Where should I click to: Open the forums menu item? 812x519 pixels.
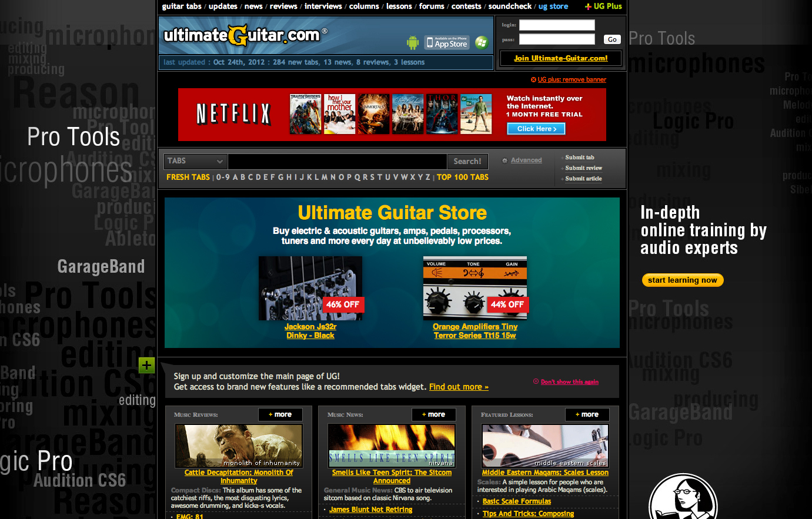point(432,6)
